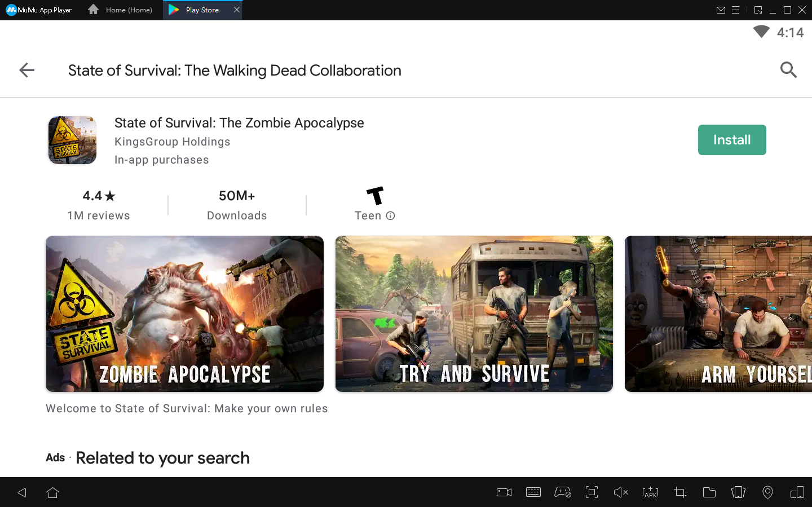Open the Play Store search magnifier
This screenshot has width=812, height=507.
point(788,70)
